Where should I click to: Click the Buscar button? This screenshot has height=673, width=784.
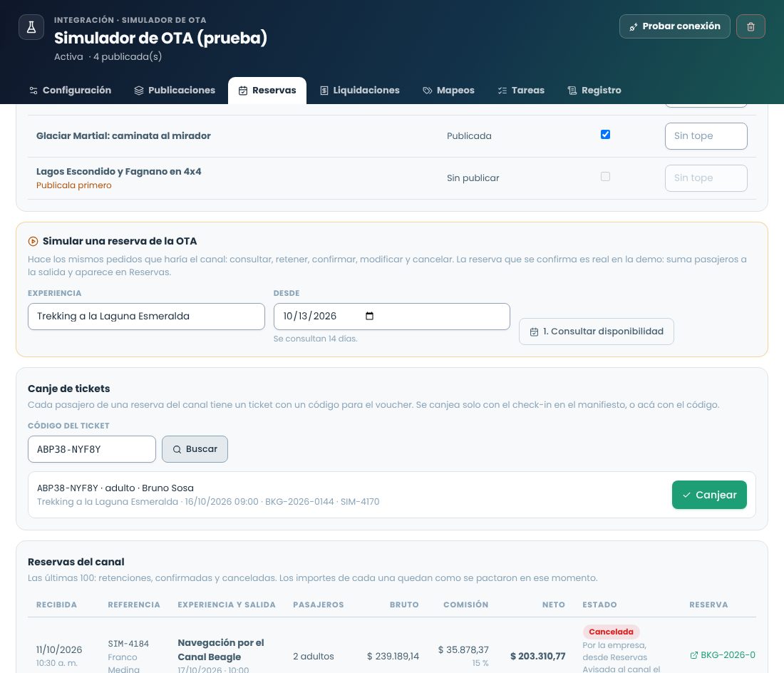click(x=195, y=449)
